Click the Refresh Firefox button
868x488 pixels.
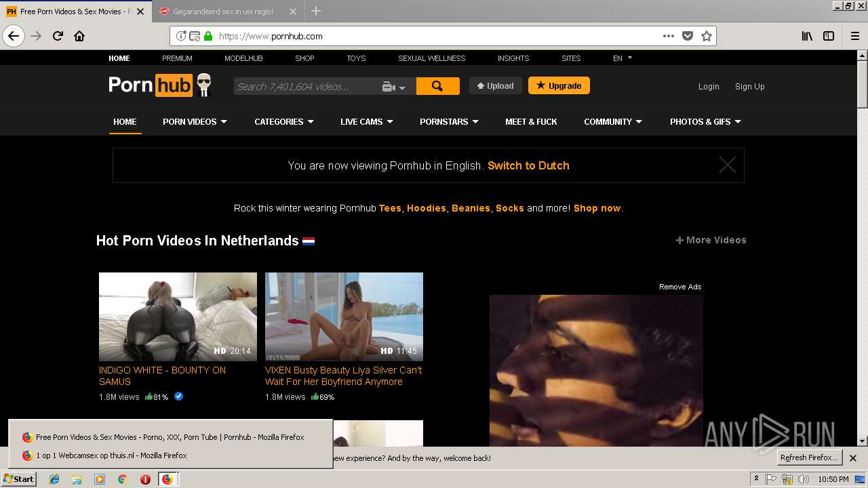[x=809, y=457]
